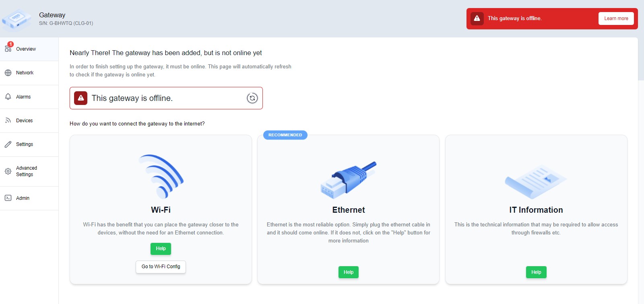
Task: Click the RECOMMENDED badge on Ethernet card
Action: coord(285,135)
